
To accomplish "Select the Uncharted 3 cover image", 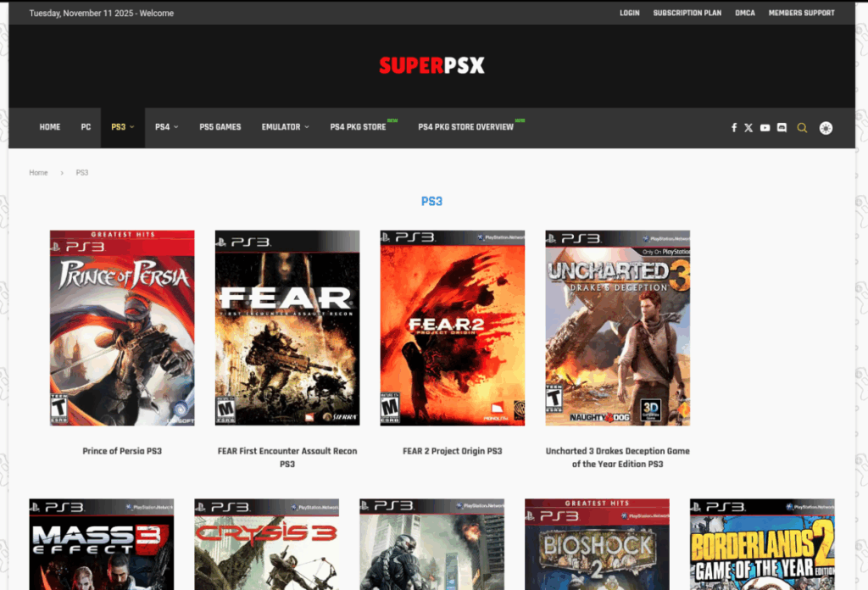I will point(617,327).
